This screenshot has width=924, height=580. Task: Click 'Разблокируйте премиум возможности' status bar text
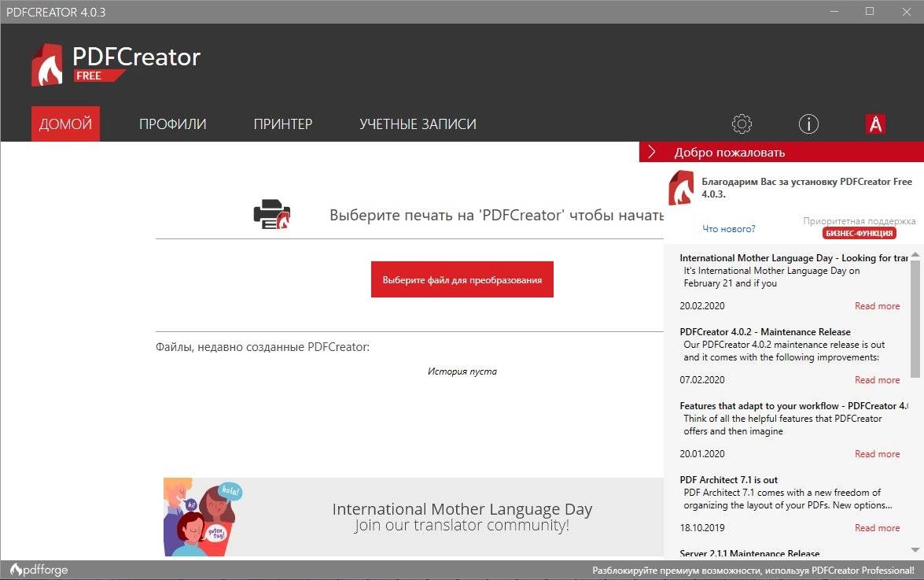click(x=753, y=571)
